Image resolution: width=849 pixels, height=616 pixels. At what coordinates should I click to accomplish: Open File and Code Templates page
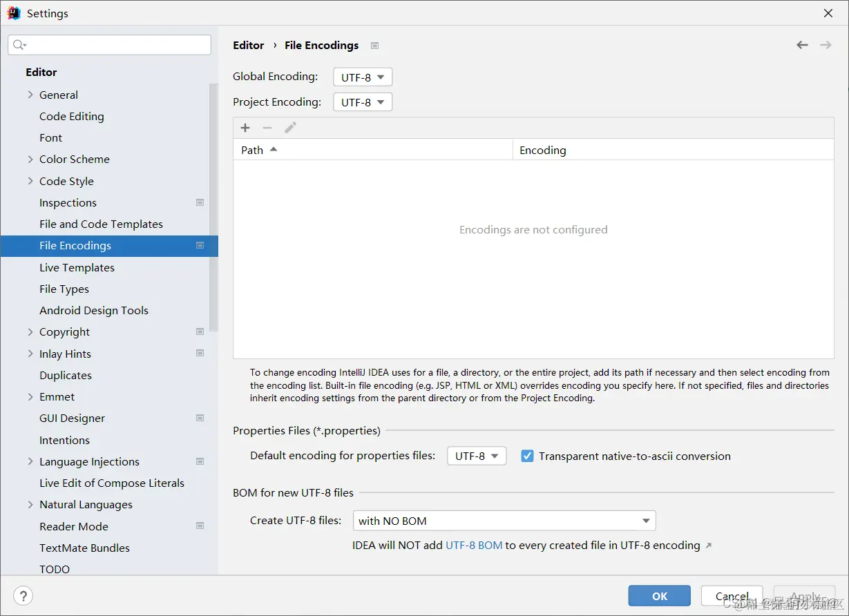[101, 224]
